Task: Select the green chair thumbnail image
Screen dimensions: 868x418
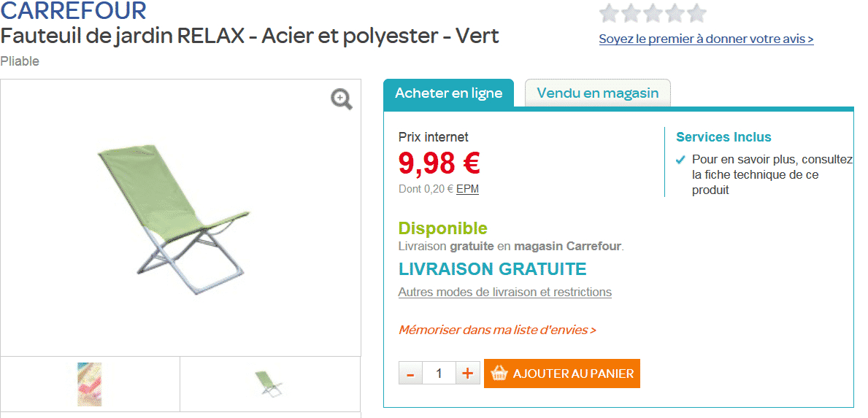Action: pos(269,383)
